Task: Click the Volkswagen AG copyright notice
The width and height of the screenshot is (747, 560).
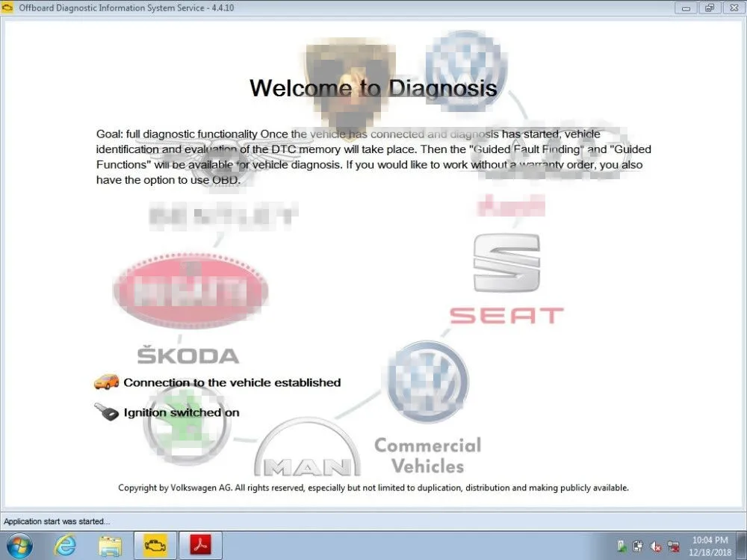Action: click(373, 488)
